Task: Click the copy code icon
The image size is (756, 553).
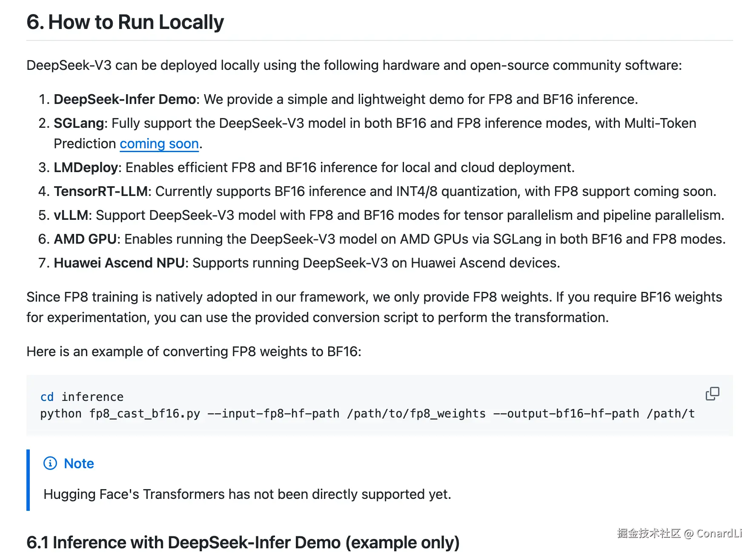Action: point(712,394)
